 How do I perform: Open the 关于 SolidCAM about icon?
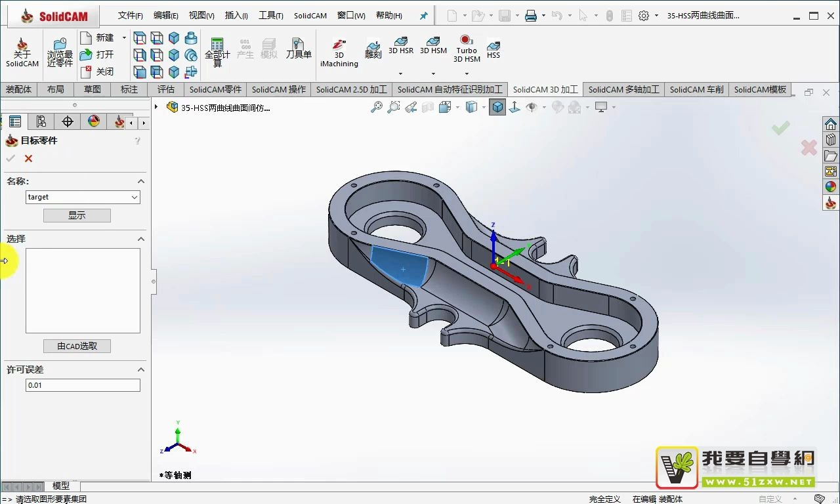coord(22,53)
